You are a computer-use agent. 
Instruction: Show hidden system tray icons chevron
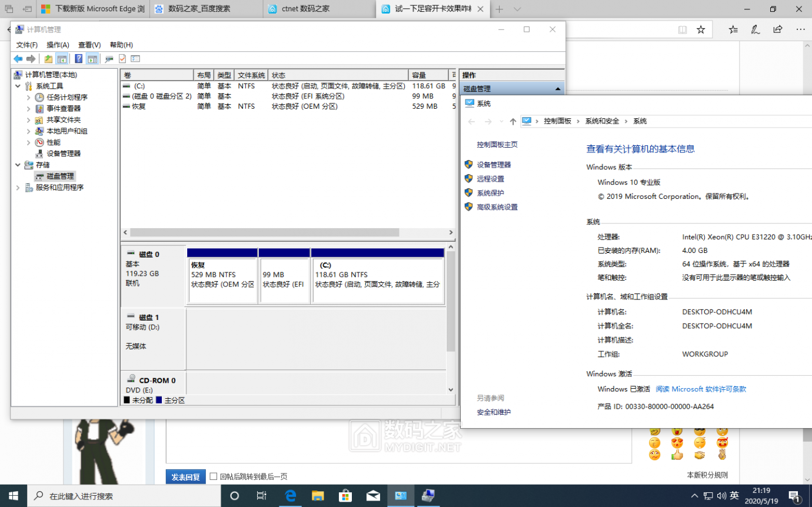click(x=694, y=496)
